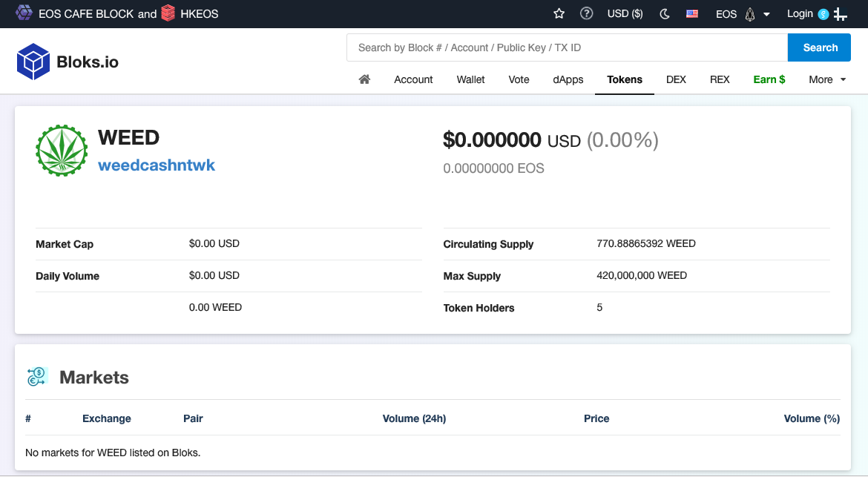Click the Price column header
Viewport: 868px width, 477px height.
pos(596,419)
